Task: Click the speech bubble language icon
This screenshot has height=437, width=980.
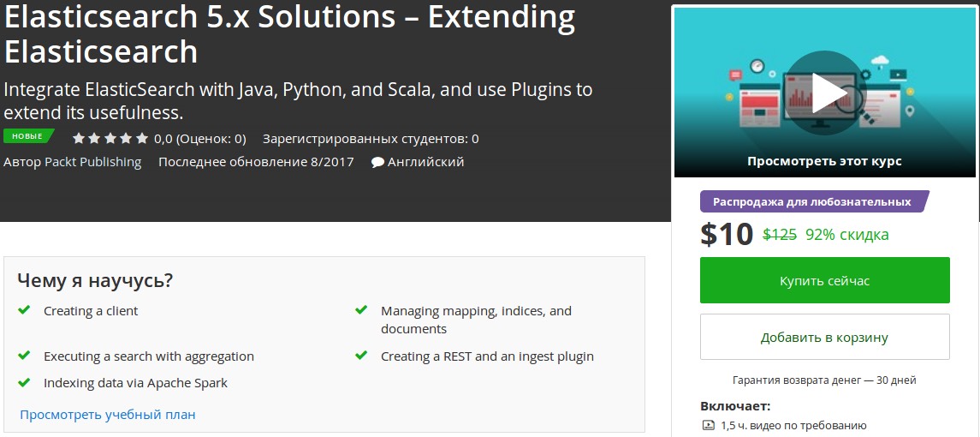Action: tap(377, 162)
